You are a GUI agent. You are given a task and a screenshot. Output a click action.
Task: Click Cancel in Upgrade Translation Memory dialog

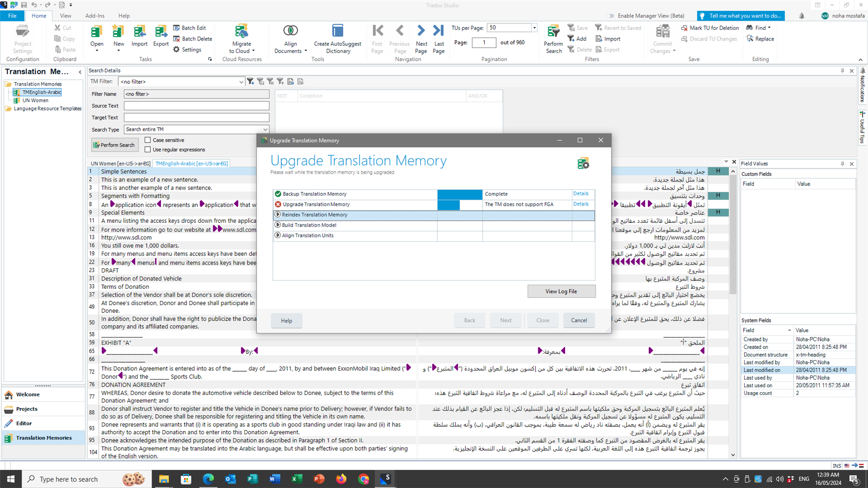click(579, 320)
